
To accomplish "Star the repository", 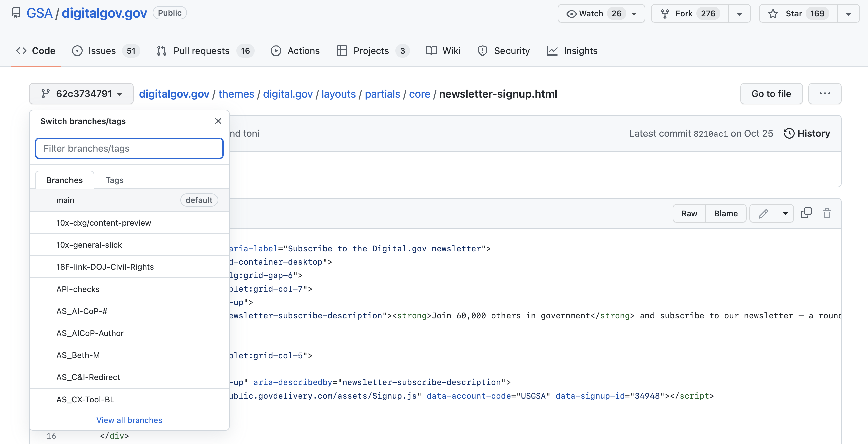I will pos(798,13).
